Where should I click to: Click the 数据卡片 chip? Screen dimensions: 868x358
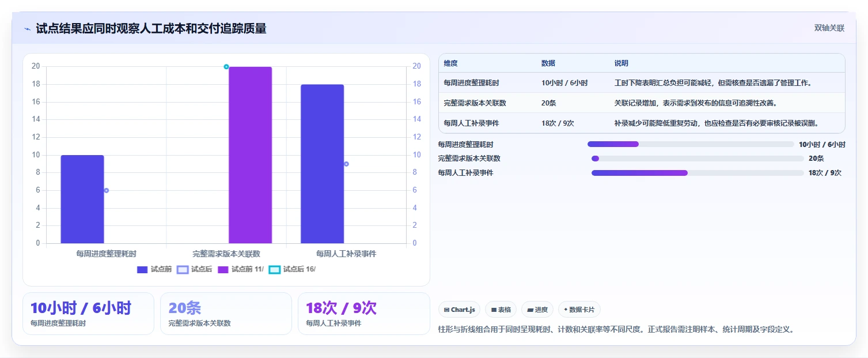(x=579, y=310)
